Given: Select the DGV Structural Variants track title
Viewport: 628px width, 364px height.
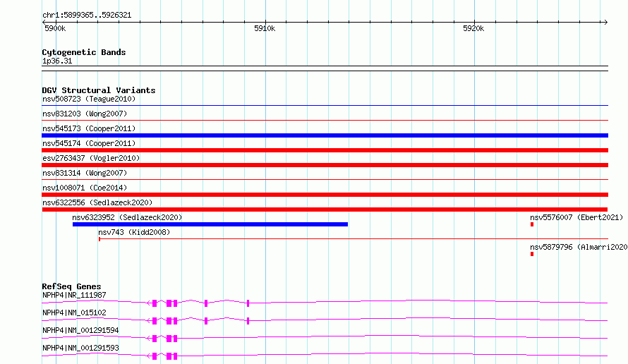Looking at the screenshot, I should pyautogui.click(x=99, y=90).
